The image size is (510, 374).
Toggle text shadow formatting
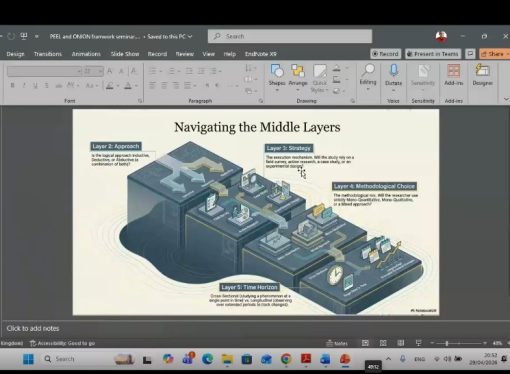tap(46, 85)
